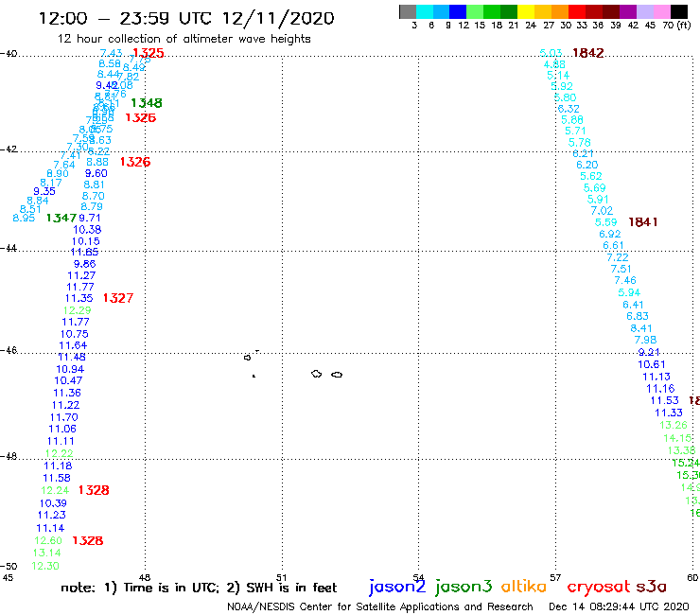This screenshot has width=700, height=615.
Task: Click wave height value 9.35
Action: coord(44,191)
